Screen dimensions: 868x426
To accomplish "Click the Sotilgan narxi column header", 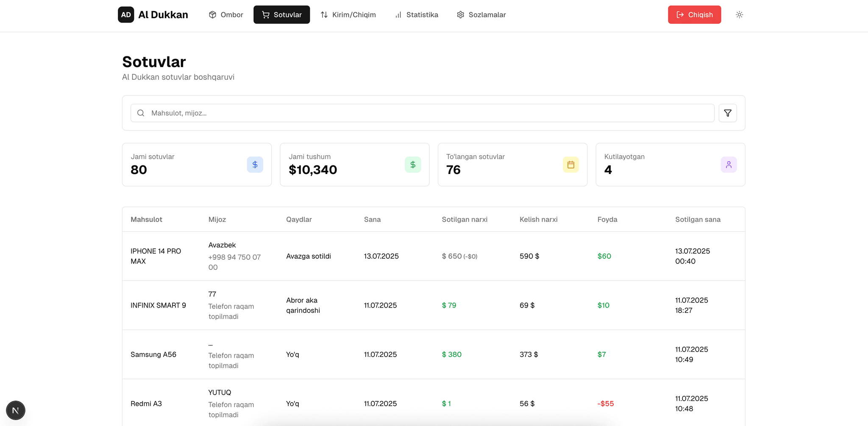I will pyautogui.click(x=464, y=219).
